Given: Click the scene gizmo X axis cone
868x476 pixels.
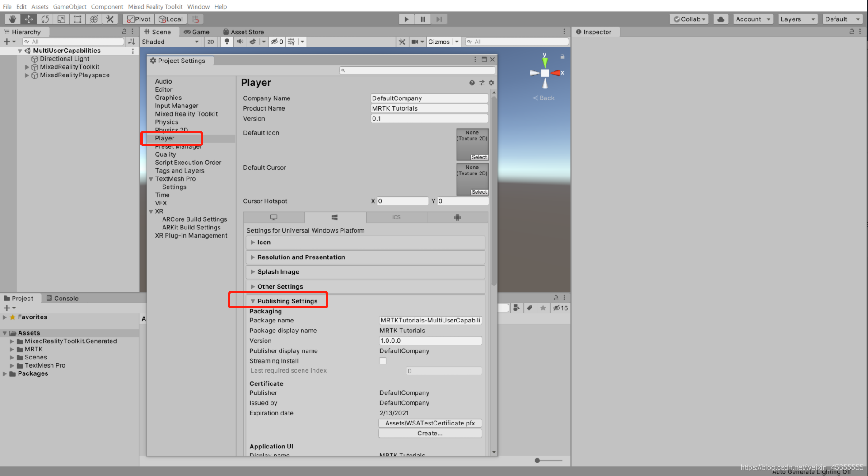Looking at the screenshot, I should 556,73.
